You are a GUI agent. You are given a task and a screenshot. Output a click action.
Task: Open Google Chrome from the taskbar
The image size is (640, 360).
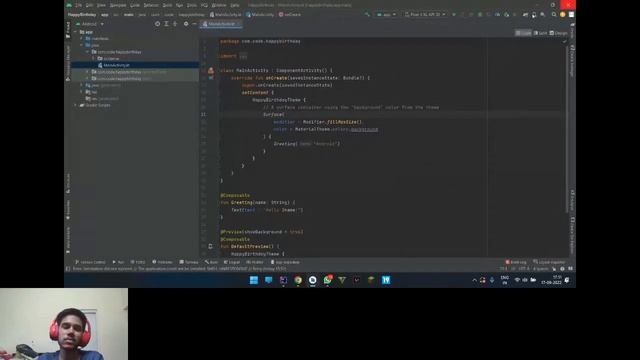pyautogui.click(x=298, y=280)
